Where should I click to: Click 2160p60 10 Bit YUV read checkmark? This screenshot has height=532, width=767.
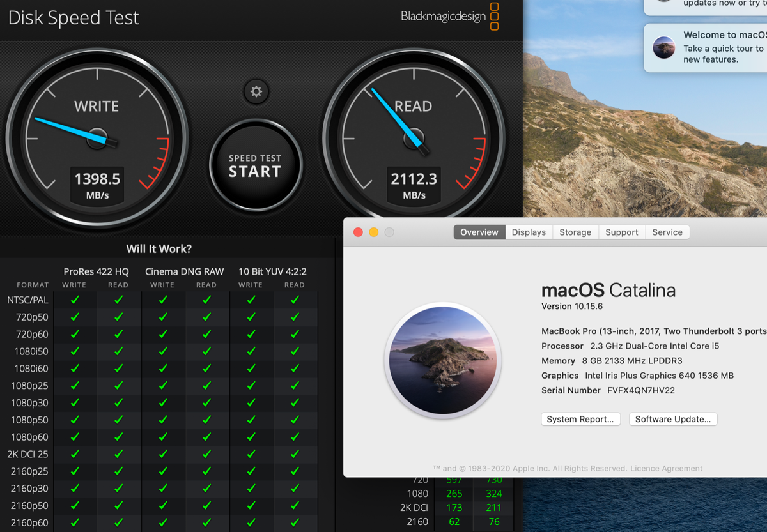[x=295, y=523]
